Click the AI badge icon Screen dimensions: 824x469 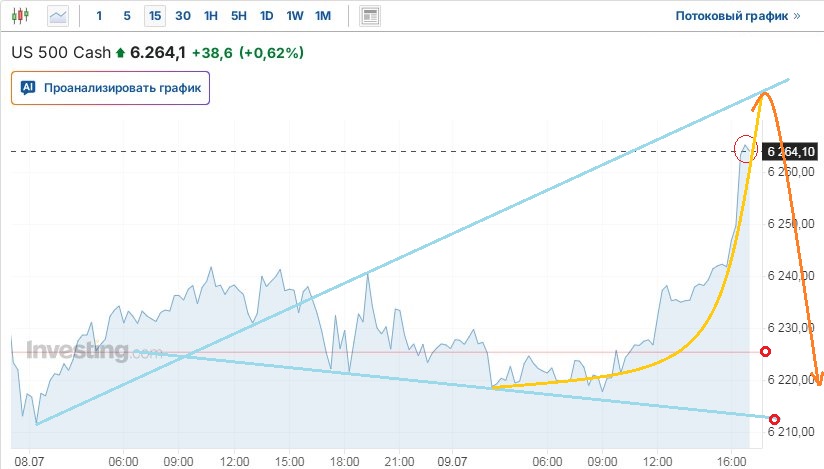pos(28,88)
